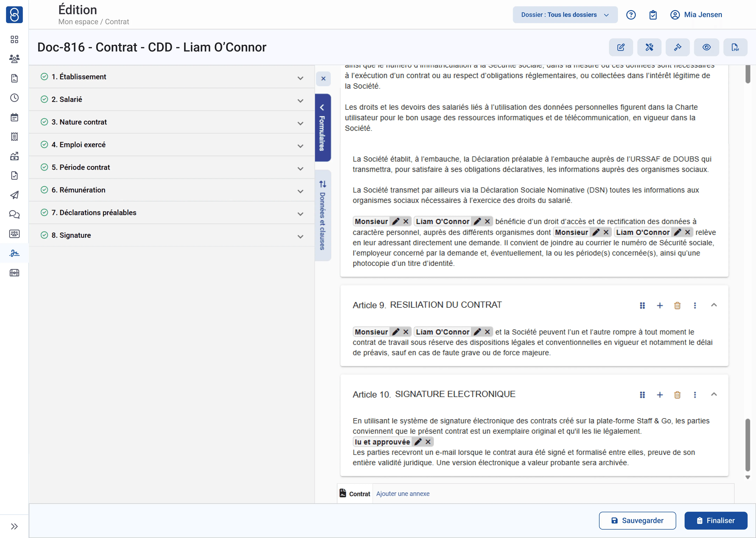Collapse Article 10 with chevron
This screenshot has width=756, height=538.
[714, 395]
